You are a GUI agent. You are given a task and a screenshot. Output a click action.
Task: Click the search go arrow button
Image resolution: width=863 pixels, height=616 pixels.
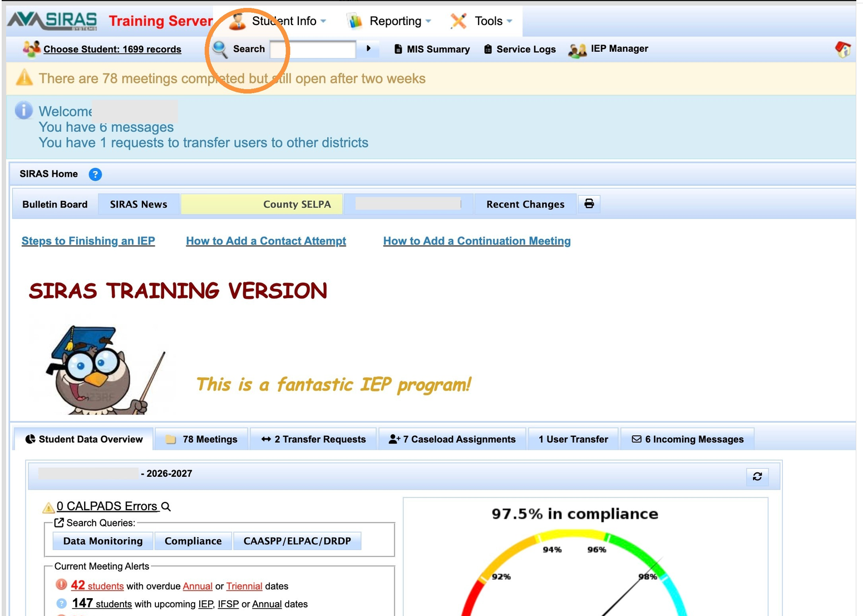(x=368, y=48)
